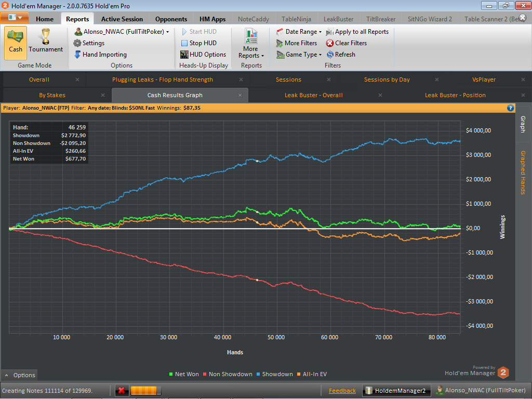Open By Stakes report tab
Viewport: 532px width, 399px height.
tap(52, 96)
